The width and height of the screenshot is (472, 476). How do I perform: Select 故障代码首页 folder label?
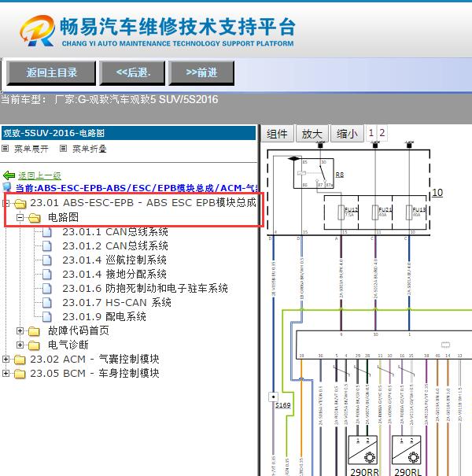[79, 331]
